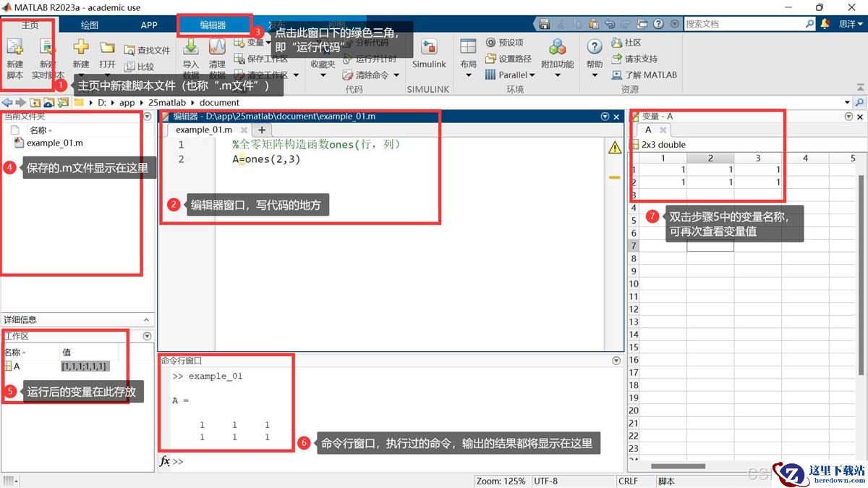Click the 附加功能 add-ons icon
Image resolution: width=868 pixels, height=488 pixels.
pos(558,48)
